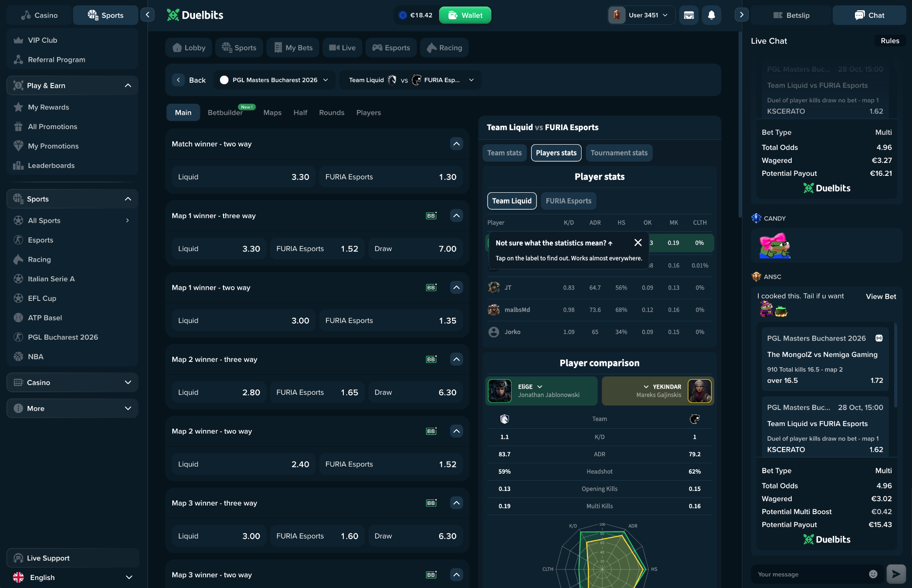Open Leaderboards in sidebar
Viewport: 912px width, 588px height.
coord(72,166)
